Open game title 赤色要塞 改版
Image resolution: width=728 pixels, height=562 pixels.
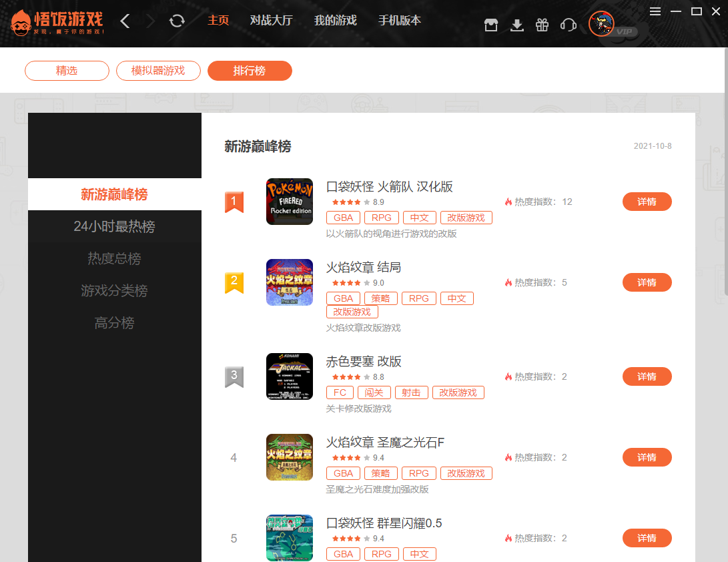(364, 362)
